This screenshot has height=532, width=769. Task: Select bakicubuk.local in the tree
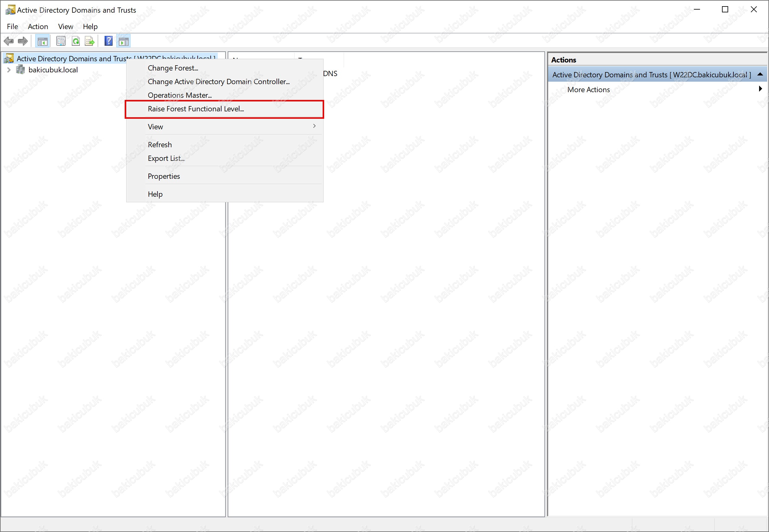[53, 70]
